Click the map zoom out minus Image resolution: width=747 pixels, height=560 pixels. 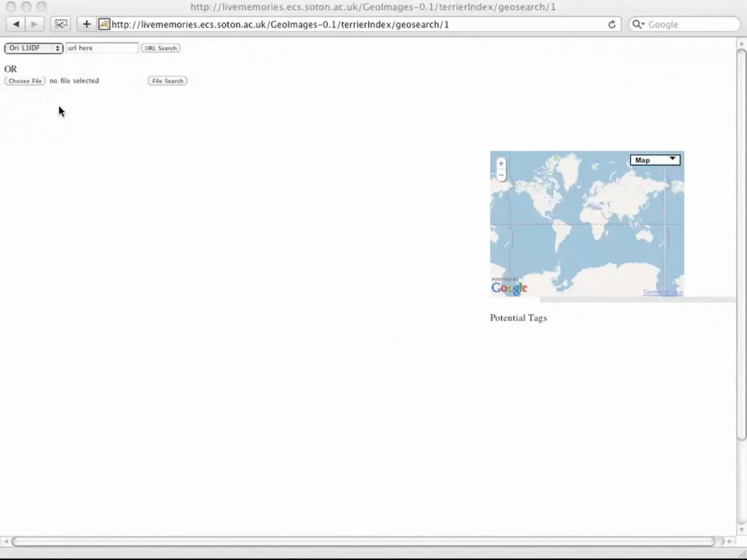(x=501, y=175)
